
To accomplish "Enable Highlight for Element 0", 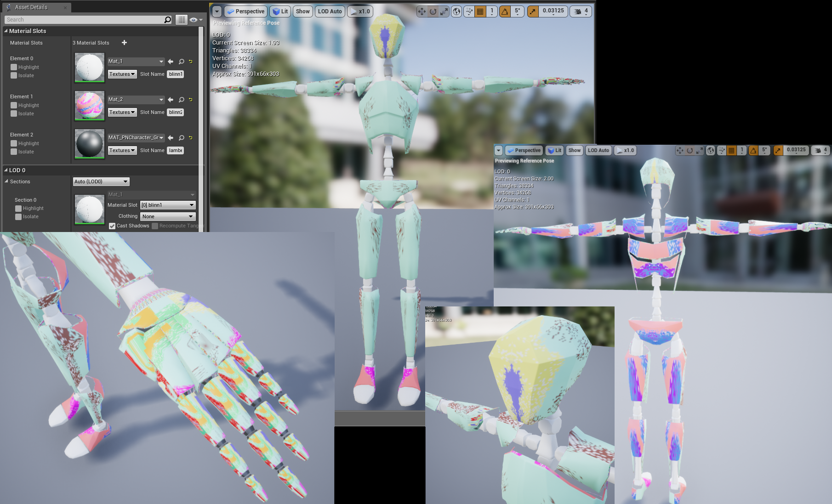I will click(x=14, y=67).
